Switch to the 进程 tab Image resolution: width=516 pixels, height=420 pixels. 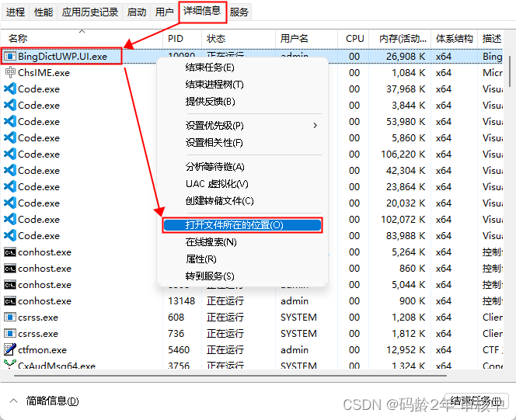click(x=15, y=12)
